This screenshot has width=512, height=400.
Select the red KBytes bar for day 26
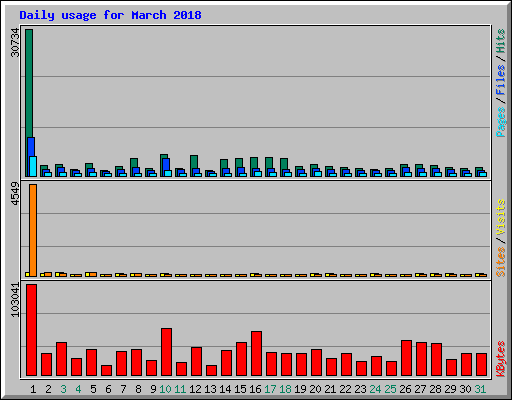click(x=407, y=358)
